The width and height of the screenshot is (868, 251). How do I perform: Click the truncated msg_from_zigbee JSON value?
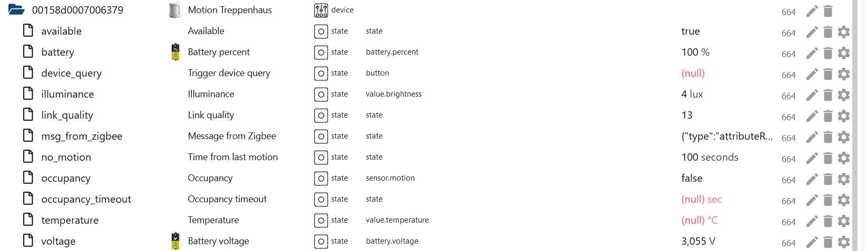(727, 136)
